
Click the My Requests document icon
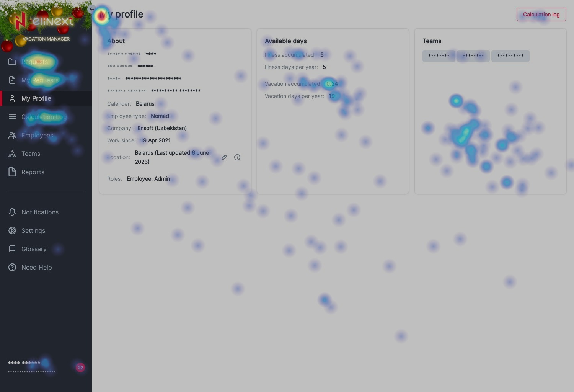coord(12,80)
